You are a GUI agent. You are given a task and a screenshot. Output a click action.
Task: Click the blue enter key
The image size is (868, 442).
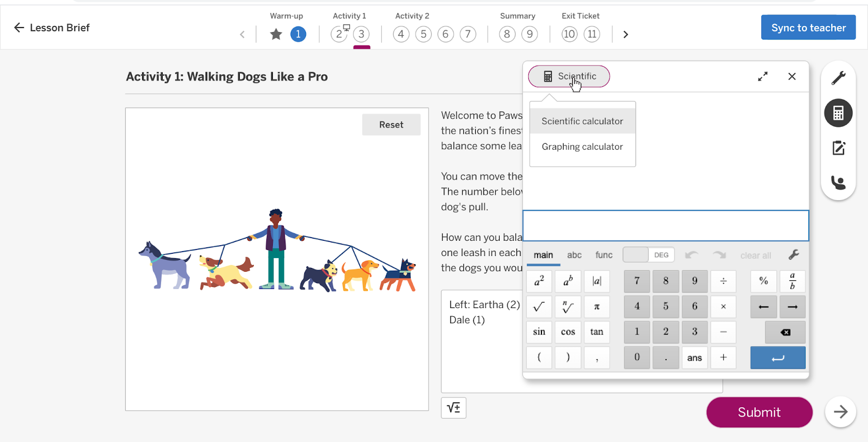(x=778, y=358)
